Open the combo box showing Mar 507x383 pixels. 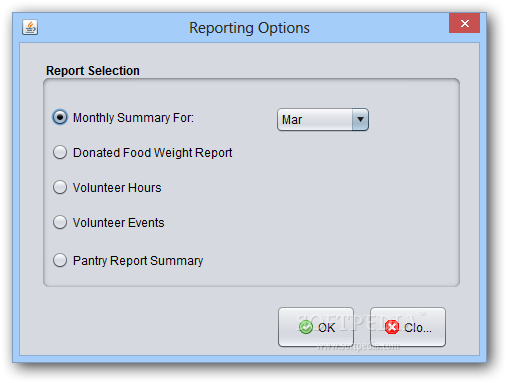[323, 119]
